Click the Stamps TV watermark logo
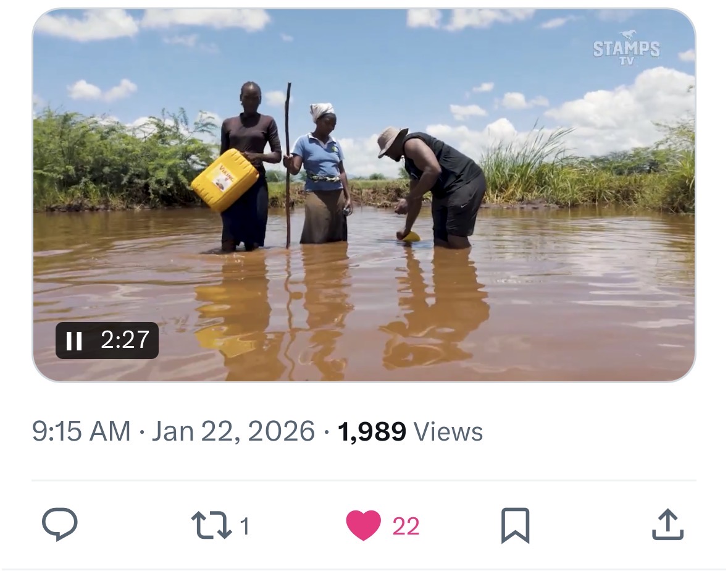This screenshot has height=571, width=728. pyautogui.click(x=626, y=47)
